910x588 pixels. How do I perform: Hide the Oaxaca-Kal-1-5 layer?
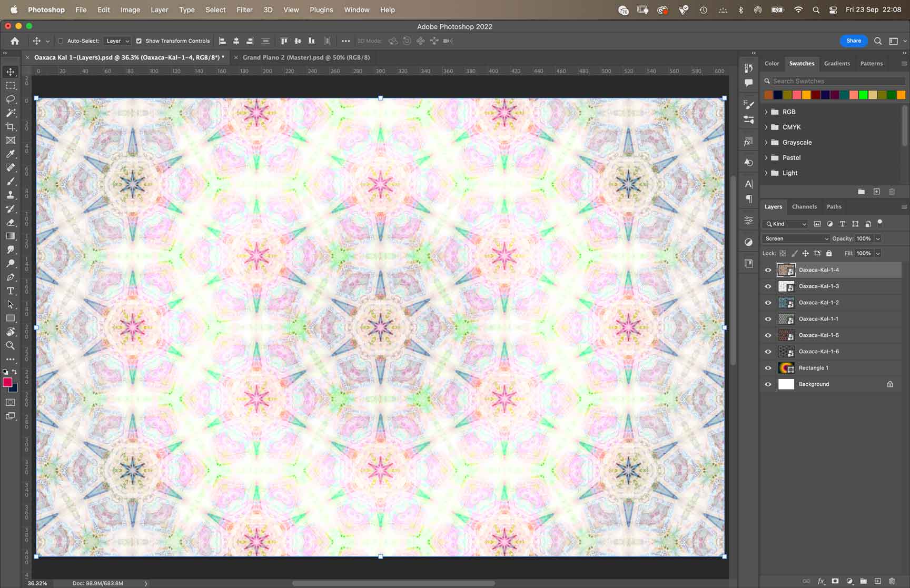[x=768, y=335]
